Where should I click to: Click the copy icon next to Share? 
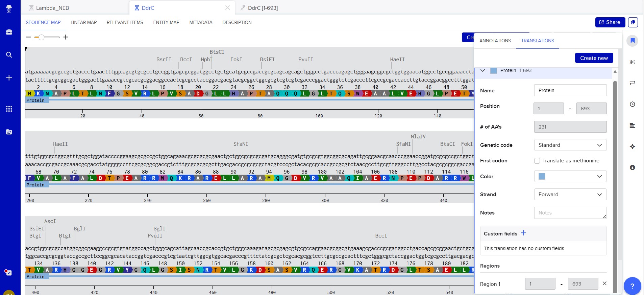click(633, 22)
